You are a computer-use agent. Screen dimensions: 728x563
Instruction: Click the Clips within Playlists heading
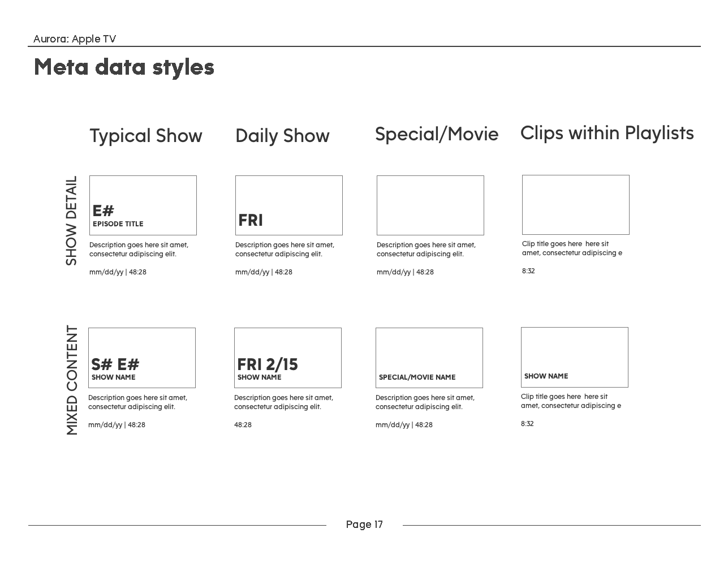607,133
